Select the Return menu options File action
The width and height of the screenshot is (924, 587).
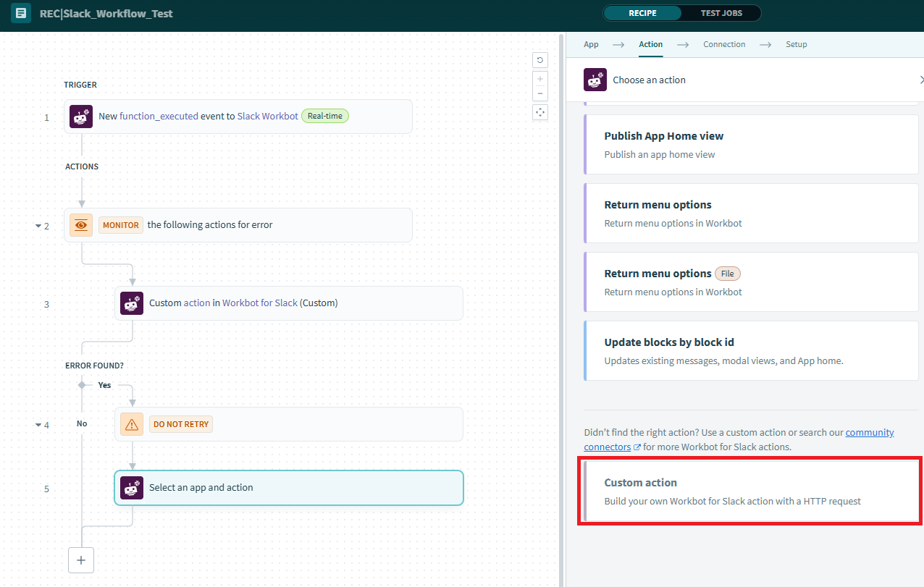(751, 282)
